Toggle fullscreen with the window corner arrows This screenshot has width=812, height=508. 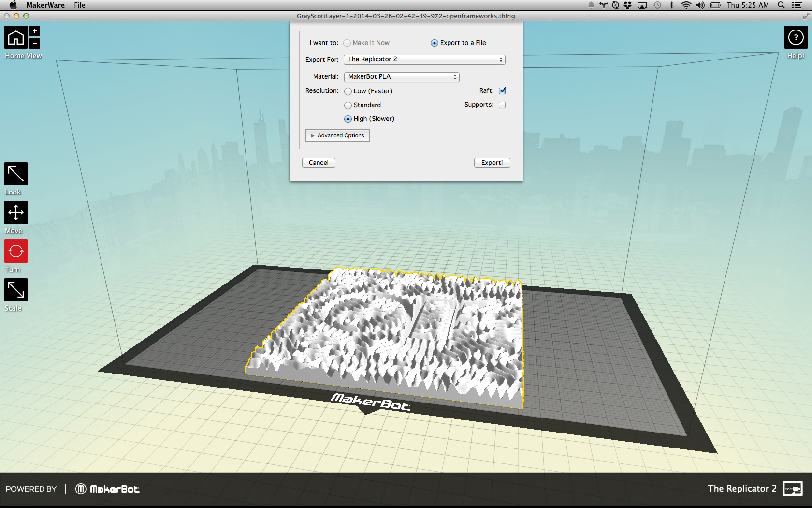tap(806, 16)
